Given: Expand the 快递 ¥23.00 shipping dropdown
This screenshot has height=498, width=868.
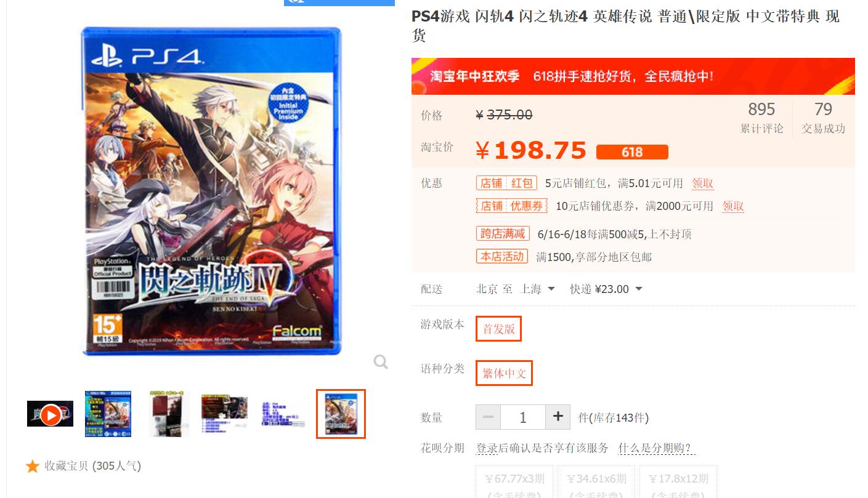Looking at the screenshot, I should [606, 289].
